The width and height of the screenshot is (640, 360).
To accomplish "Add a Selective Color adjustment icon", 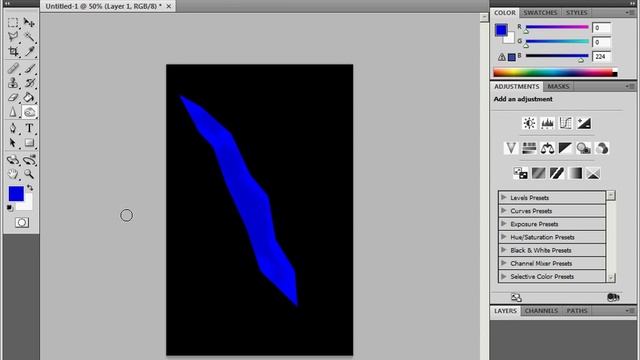I will point(593,173).
